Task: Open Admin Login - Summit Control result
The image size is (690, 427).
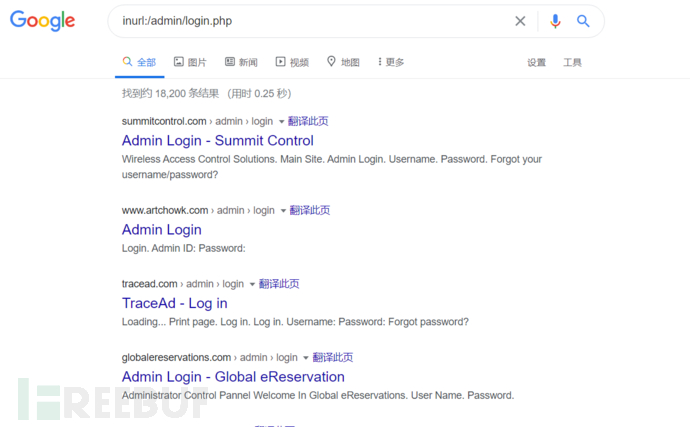Action: (218, 140)
